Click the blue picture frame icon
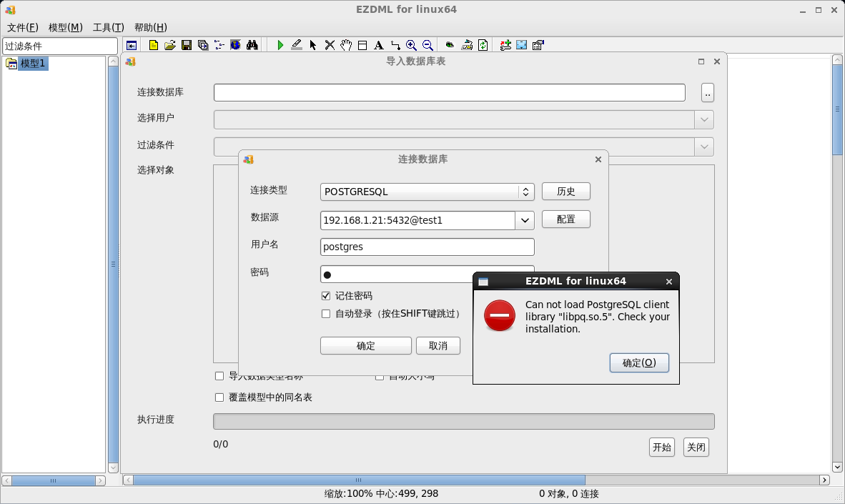The image size is (845, 504). click(522, 45)
